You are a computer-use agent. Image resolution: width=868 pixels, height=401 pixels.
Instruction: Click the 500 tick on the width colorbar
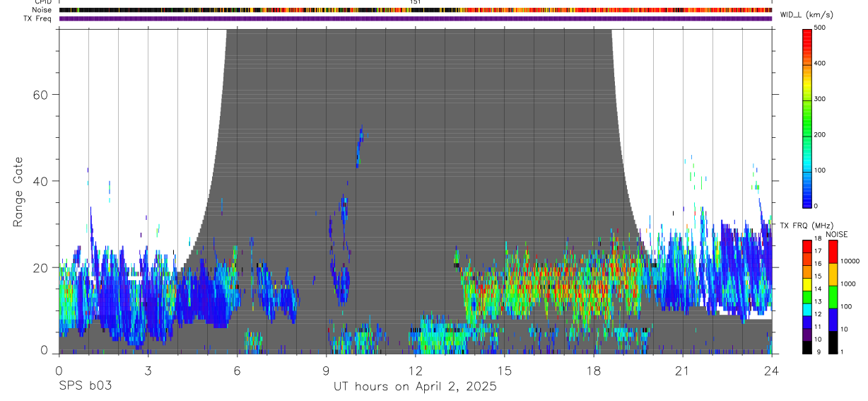click(821, 28)
